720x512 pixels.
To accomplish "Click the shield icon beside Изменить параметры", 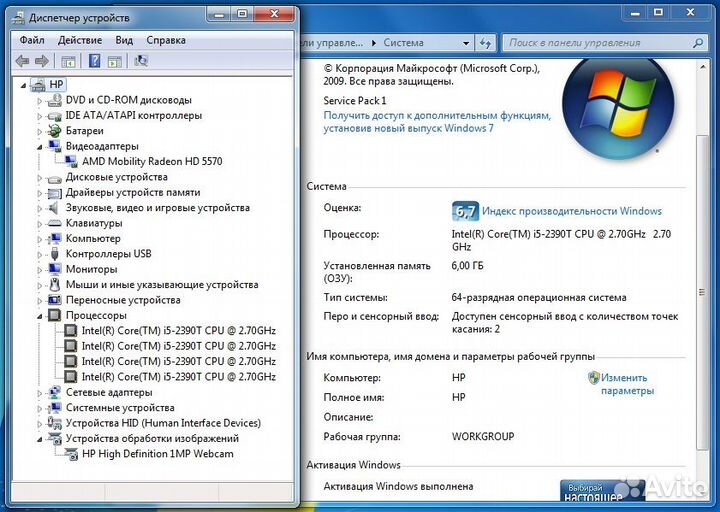I will pyautogui.click(x=594, y=378).
